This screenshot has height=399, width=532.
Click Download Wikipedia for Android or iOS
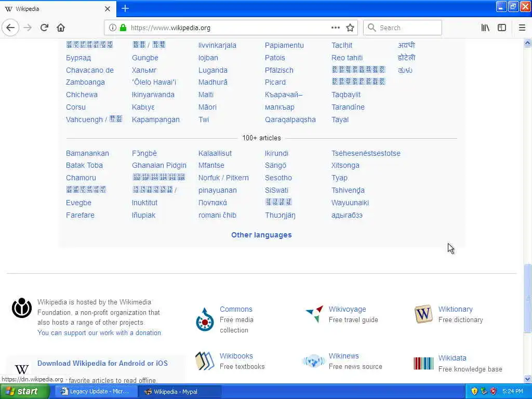click(x=102, y=363)
